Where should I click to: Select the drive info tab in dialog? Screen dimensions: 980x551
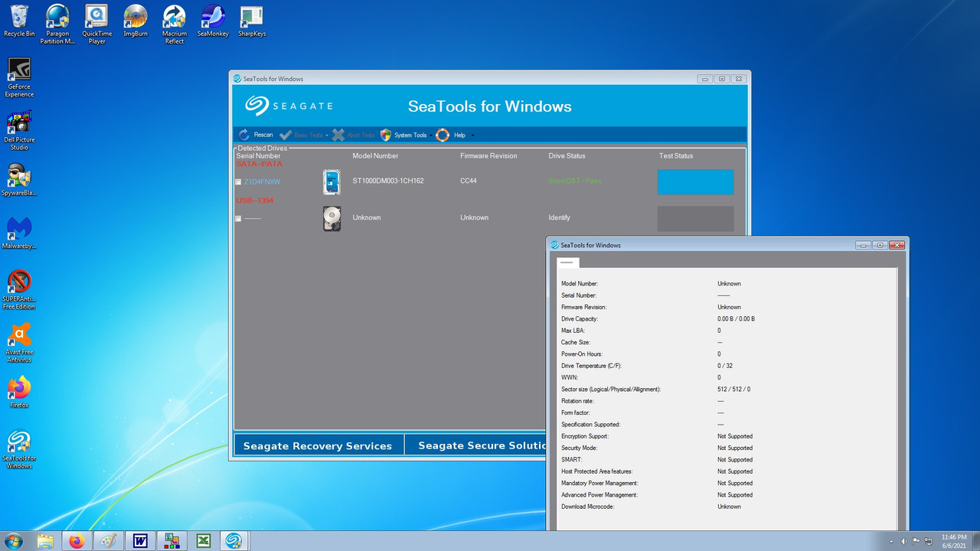pos(567,262)
